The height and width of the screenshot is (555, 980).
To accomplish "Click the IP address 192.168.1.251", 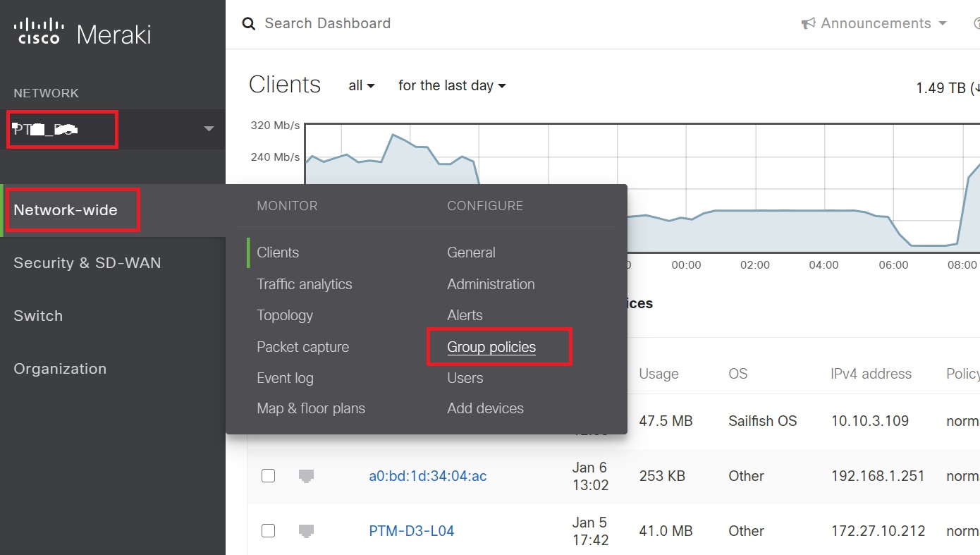I will click(878, 476).
